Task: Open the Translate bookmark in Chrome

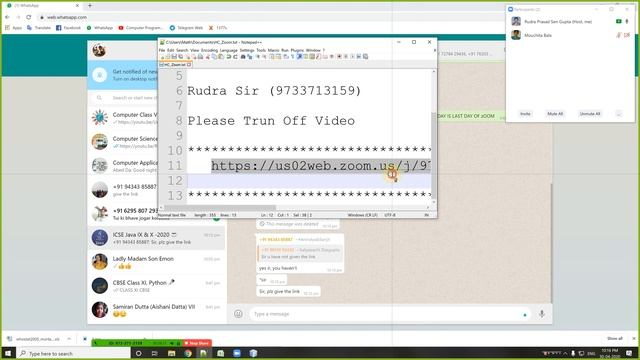Action: (39, 28)
